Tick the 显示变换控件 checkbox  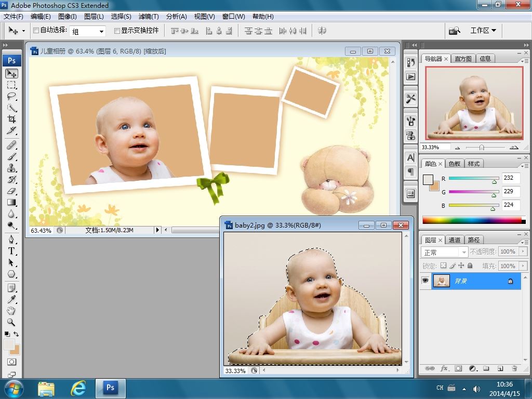click(x=117, y=31)
